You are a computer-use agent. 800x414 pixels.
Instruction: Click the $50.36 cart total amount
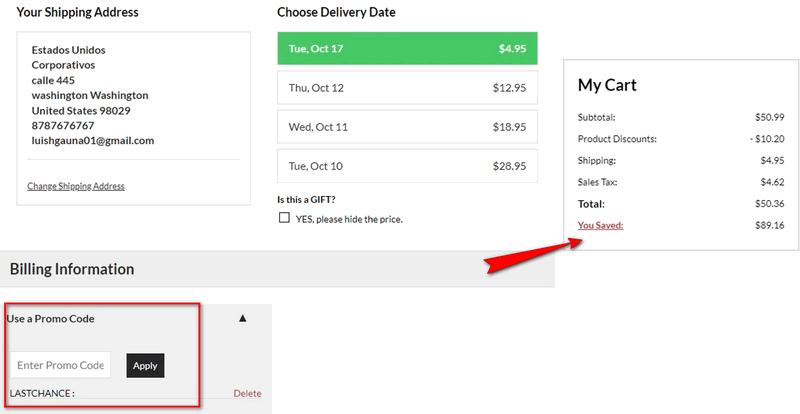point(769,204)
